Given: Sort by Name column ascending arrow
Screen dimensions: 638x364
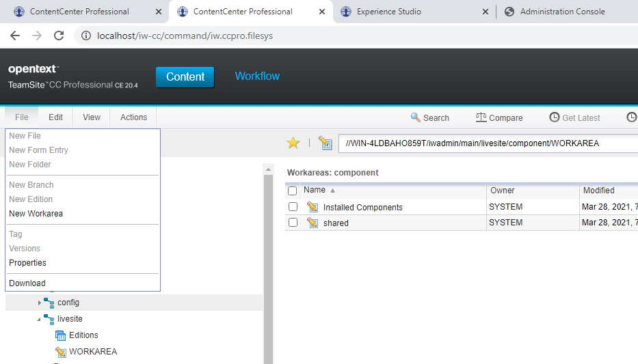Looking at the screenshot, I should point(332,191).
